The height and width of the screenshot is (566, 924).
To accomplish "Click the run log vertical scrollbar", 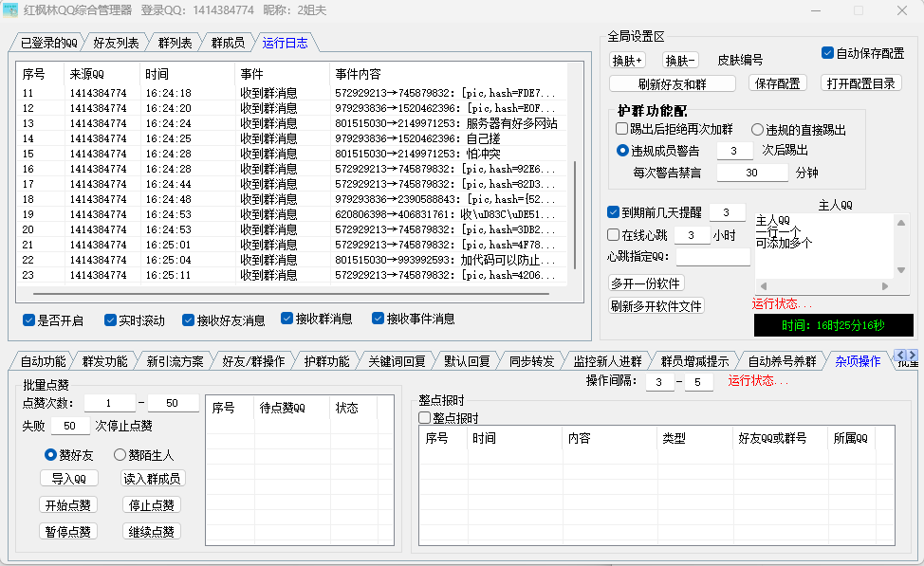I will (573, 218).
